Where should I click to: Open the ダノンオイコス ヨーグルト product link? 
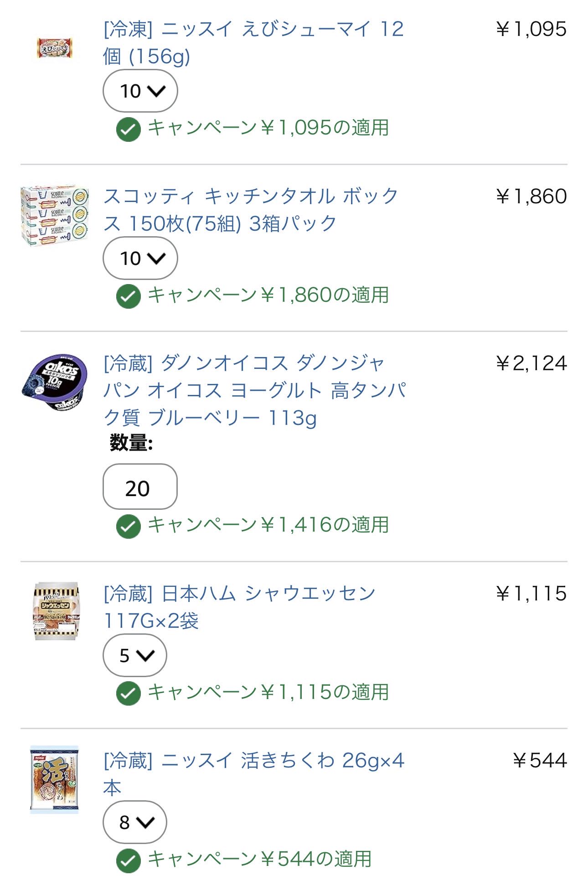[254, 390]
